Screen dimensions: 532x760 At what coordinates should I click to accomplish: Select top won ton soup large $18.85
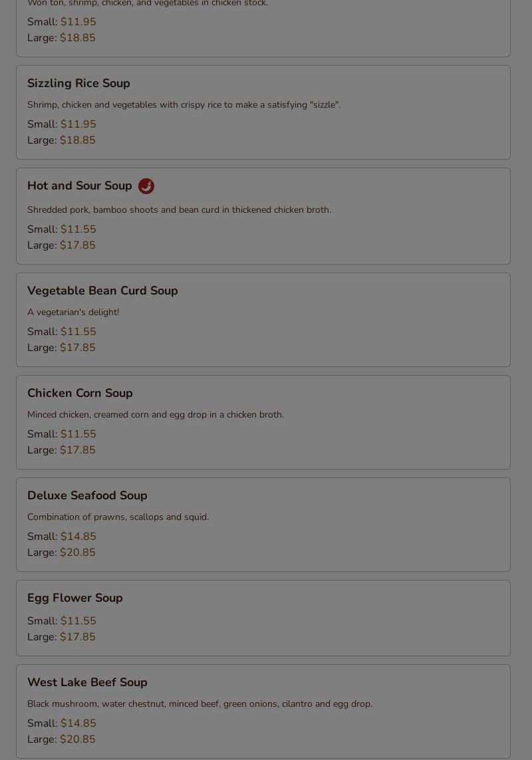tap(78, 38)
